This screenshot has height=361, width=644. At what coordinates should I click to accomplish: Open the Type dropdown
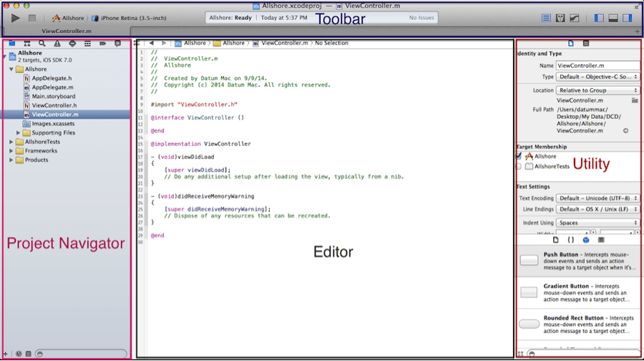pyautogui.click(x=597, y=77)
